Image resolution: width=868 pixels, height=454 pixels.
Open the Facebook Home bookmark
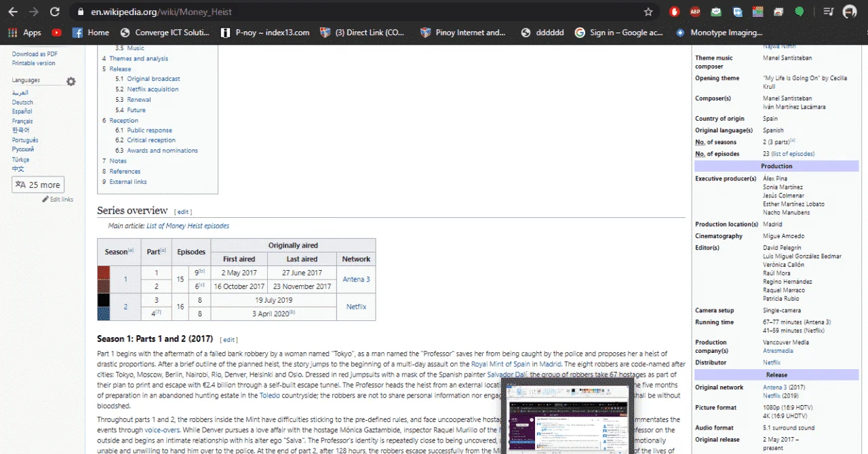click(x=90, y=32)
